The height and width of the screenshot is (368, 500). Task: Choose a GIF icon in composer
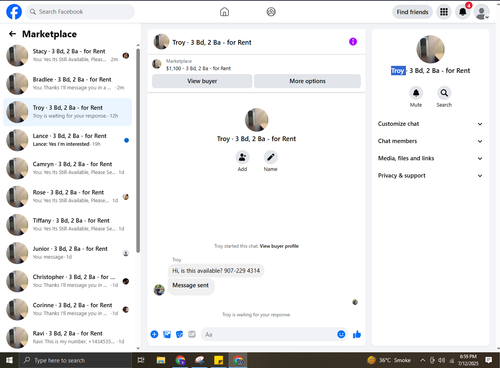click(x=192, y=334)
